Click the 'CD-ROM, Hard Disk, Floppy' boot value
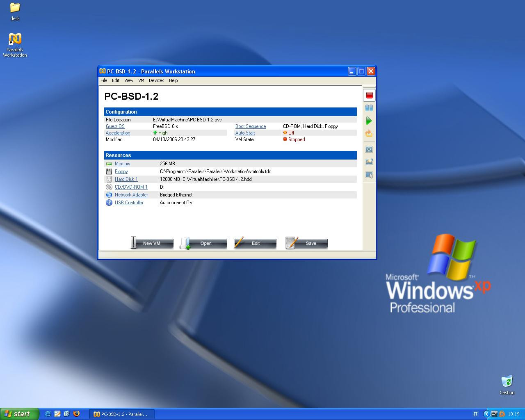 tap(310, 126)
